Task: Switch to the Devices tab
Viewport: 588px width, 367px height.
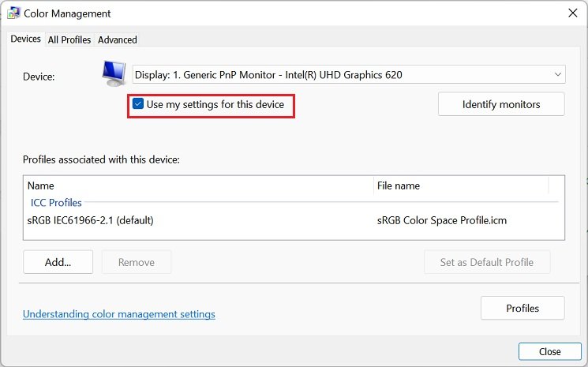Action: [25, 39]
